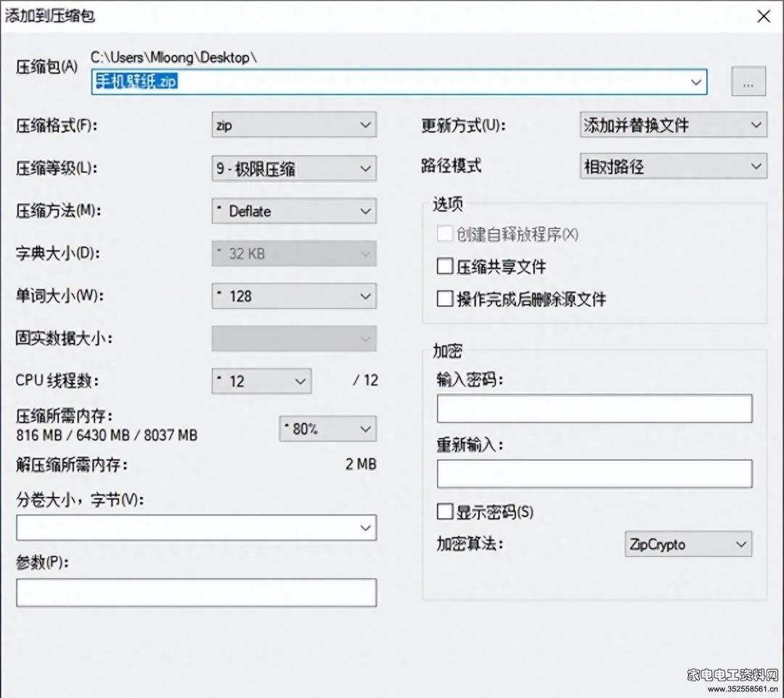Open the 单词大小 dropdown showing 128

[x=294, y=296]
